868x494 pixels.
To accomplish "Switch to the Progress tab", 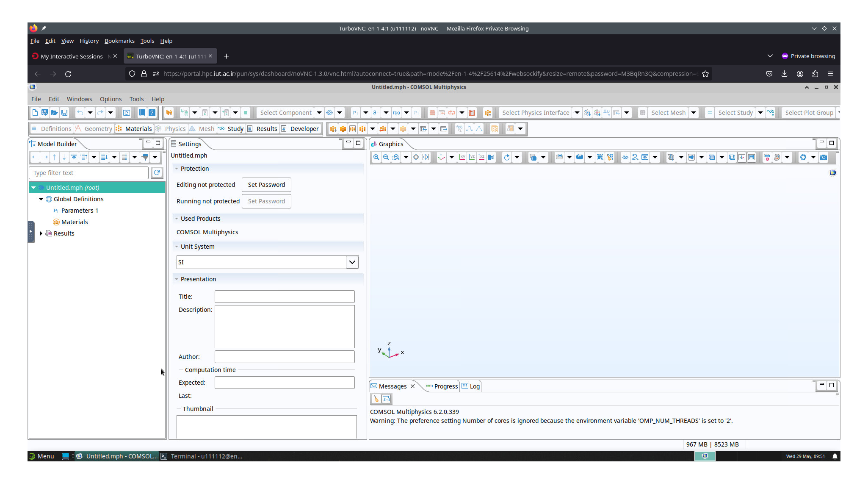I will pos(442,386).
